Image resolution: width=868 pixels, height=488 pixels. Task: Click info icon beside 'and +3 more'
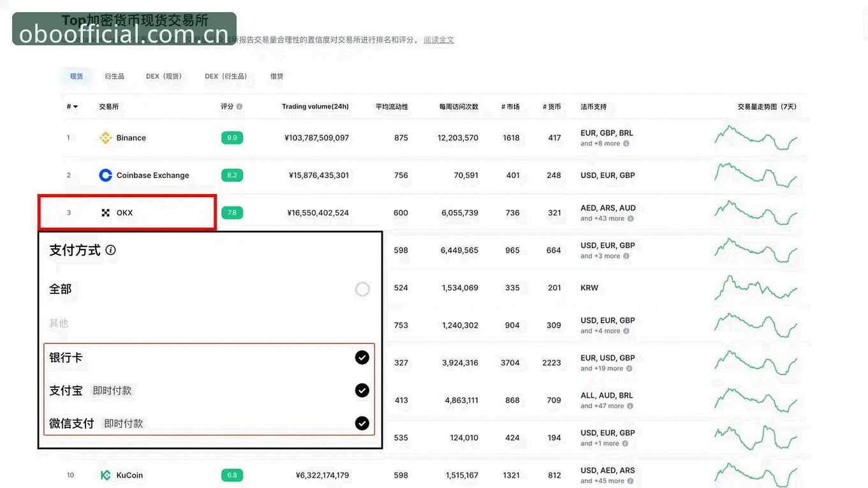pyautogui.click(x=626, y=256)
